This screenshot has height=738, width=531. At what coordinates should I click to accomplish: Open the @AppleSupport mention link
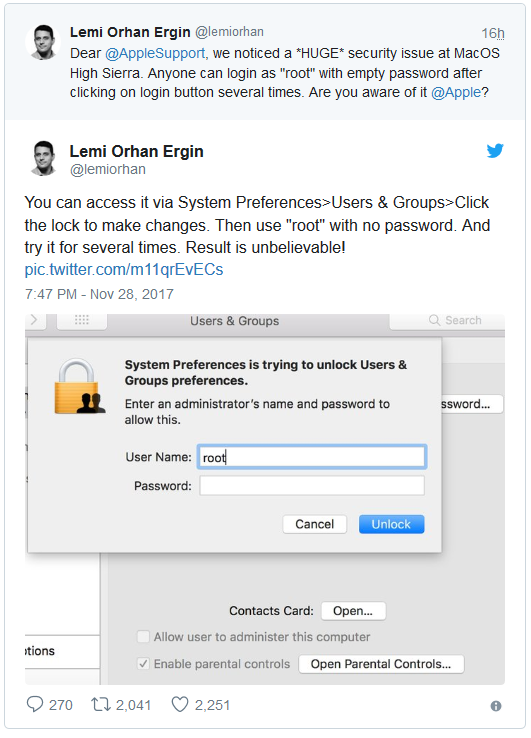(155, 53)
